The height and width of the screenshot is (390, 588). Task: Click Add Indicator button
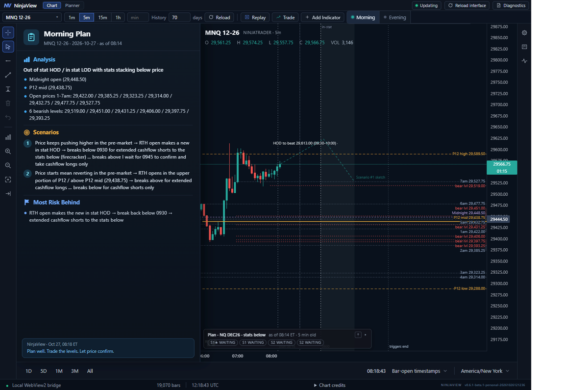pos(322,17)
